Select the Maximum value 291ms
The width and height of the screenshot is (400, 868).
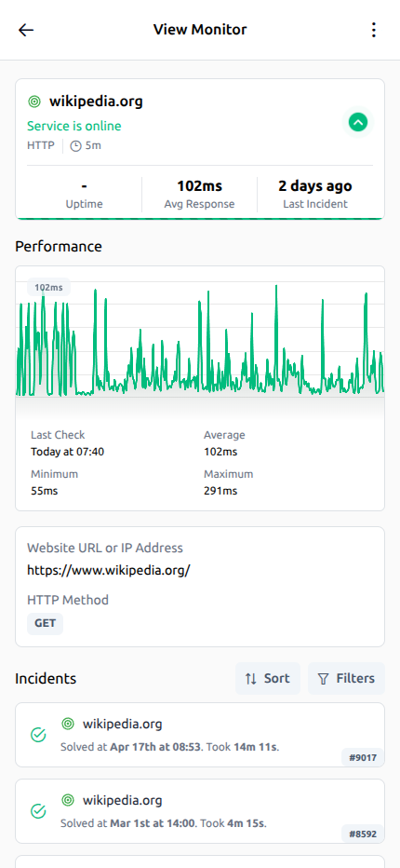[220, 491]
